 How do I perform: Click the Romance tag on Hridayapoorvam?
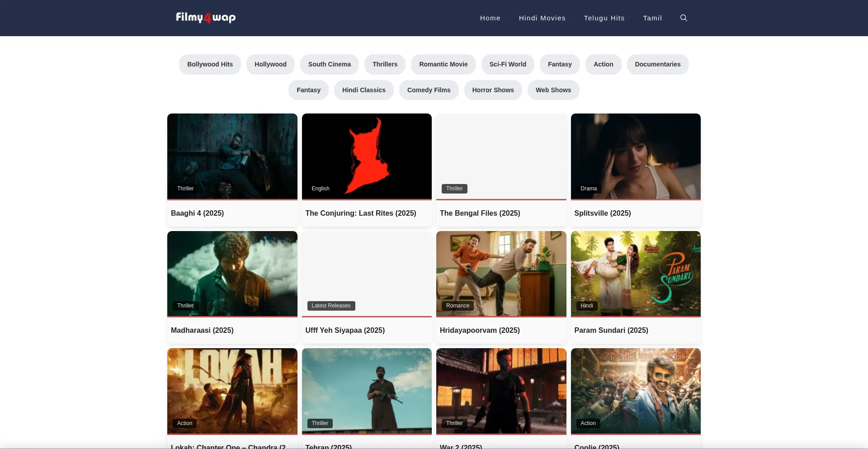pos(458,306)
